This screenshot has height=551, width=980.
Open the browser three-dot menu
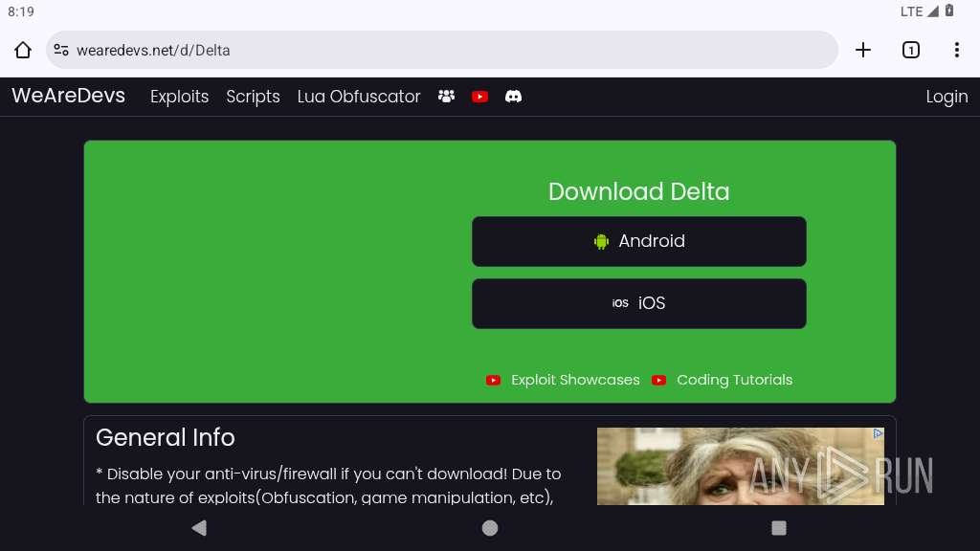pyautogui.click(x=957, y=50)
